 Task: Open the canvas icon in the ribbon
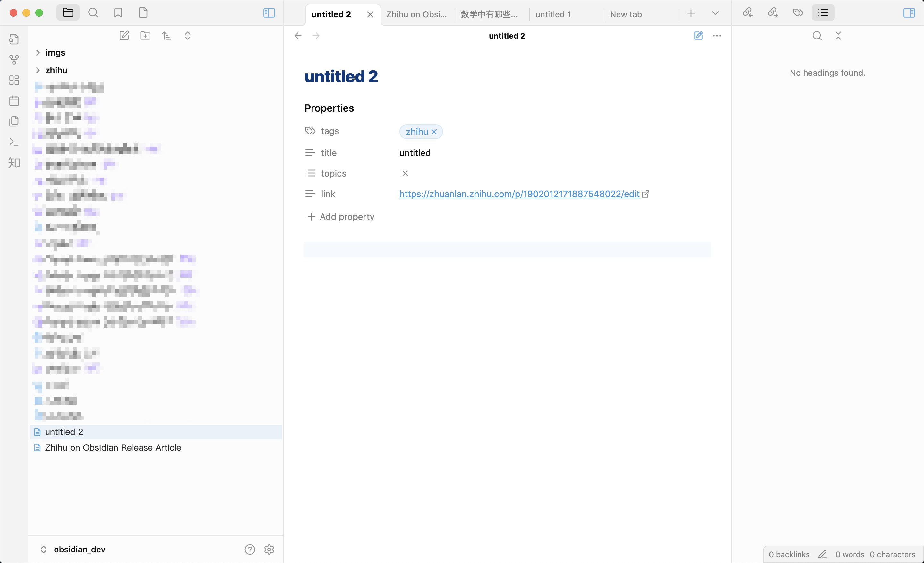click(14, 80)
